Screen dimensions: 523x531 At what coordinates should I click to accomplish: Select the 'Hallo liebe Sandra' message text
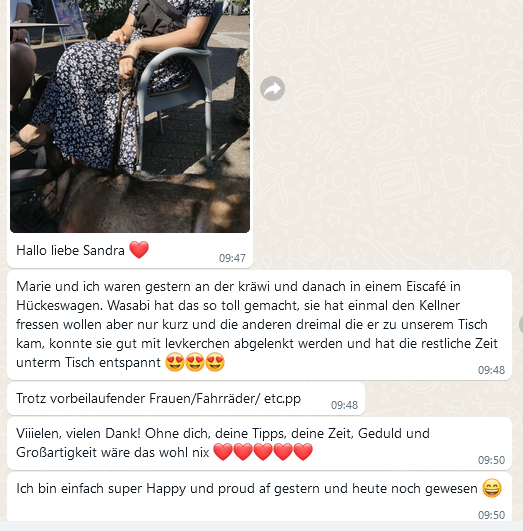70,250
